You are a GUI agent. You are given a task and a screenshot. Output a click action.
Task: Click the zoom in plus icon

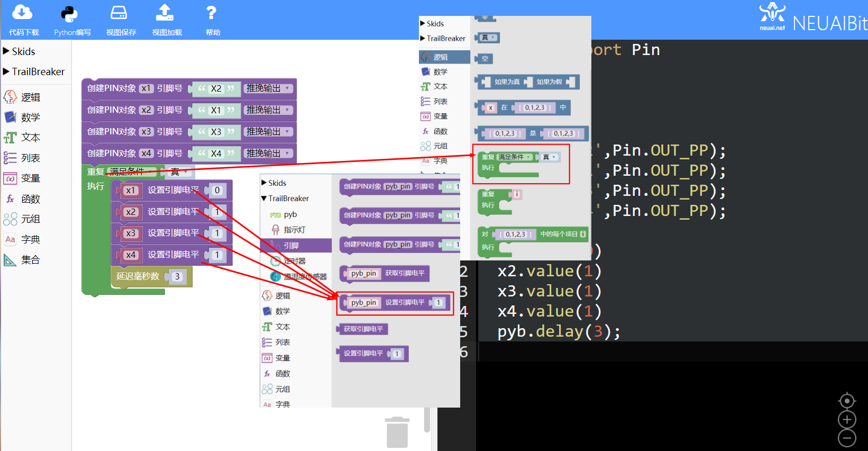point(847,420)
